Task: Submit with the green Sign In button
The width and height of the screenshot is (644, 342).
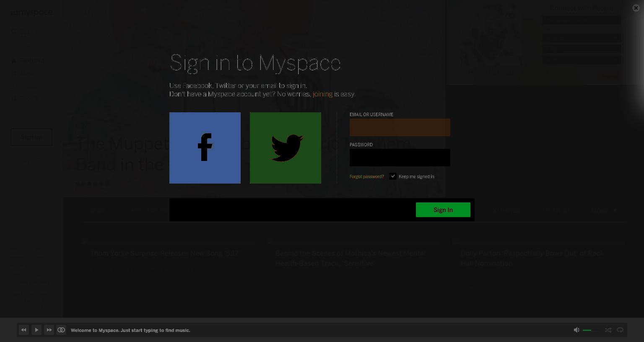Action: [x=443, y=210]
